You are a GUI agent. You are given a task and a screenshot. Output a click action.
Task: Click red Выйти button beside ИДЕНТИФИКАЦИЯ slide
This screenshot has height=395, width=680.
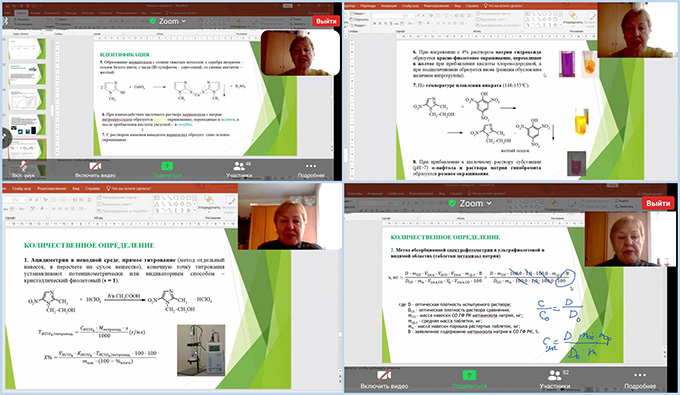(326, 21)
